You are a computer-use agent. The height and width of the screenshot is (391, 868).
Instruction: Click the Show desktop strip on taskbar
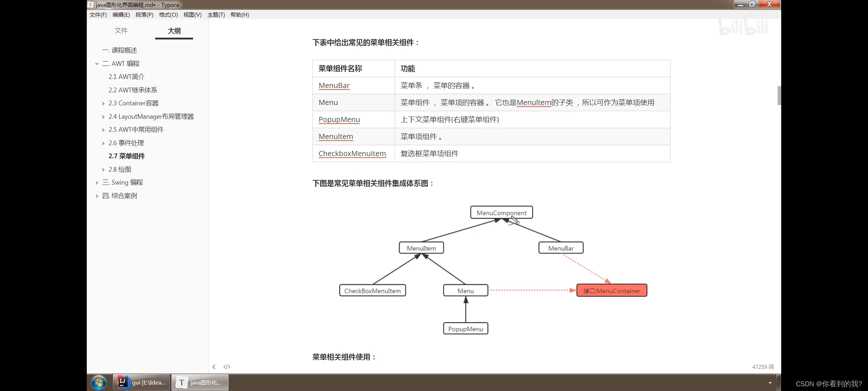[779, 382]
